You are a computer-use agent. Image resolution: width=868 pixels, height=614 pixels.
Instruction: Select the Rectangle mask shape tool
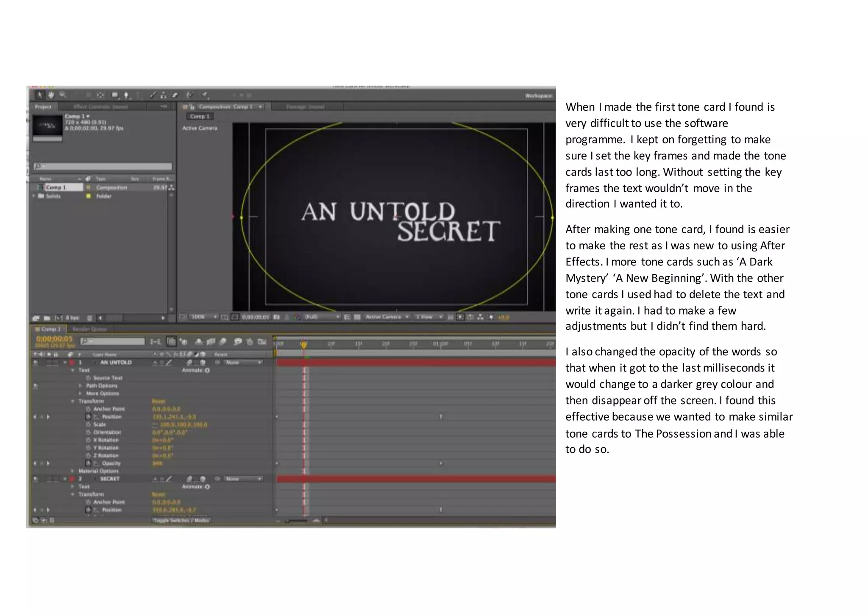(115, 95)
